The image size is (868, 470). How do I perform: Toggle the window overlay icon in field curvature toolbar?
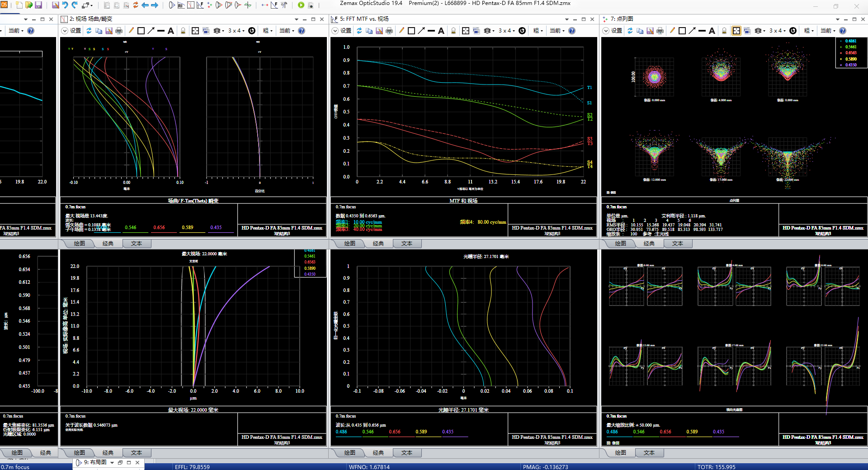click(206, 31)
